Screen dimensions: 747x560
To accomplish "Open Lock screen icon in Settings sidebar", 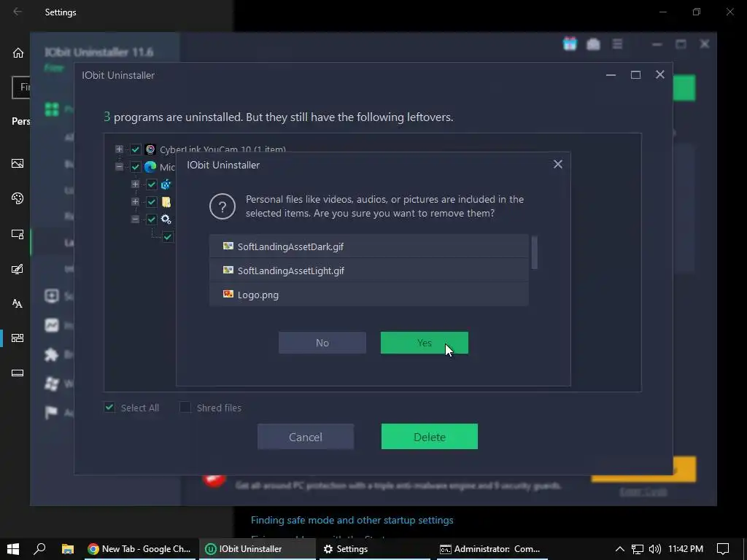I will point(18,234).
